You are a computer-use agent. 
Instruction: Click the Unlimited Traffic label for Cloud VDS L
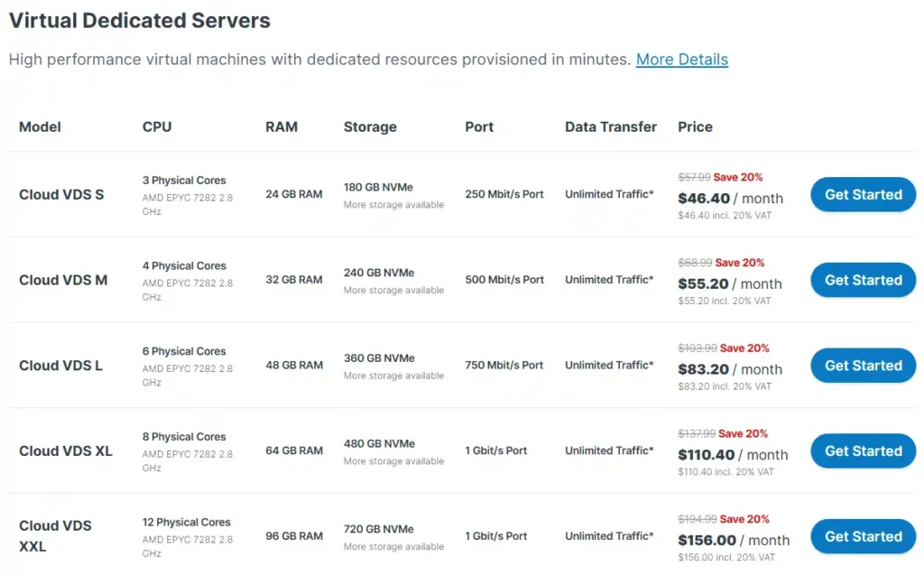[608, 365]
